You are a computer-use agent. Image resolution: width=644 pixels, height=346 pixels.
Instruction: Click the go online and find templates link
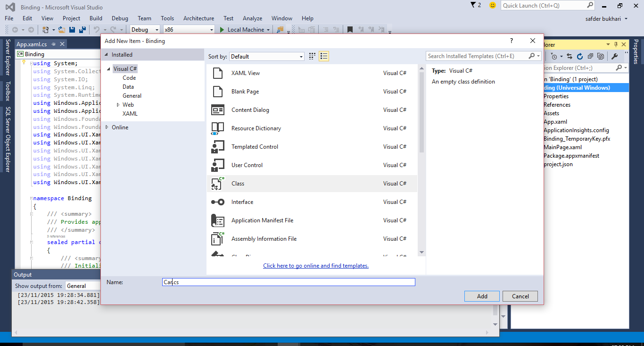316,266
